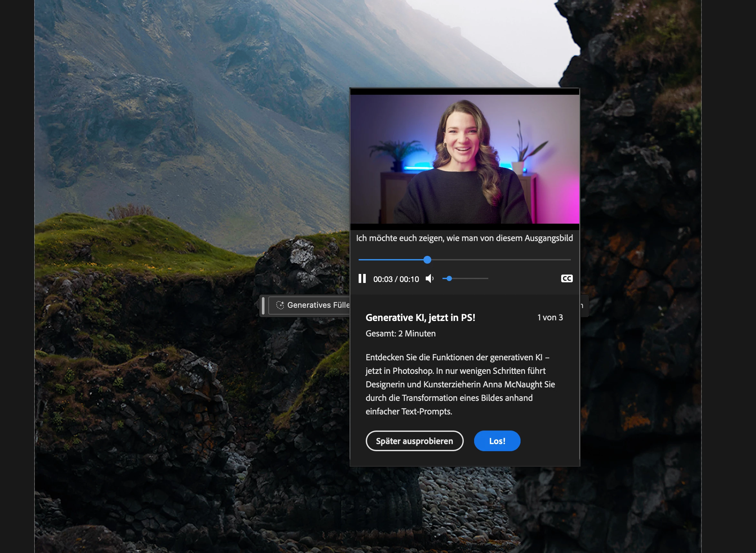The height and width of the screenshot is (553, 756).
Task: Toggle closed captions with CC icon
Action: point(567,278)
